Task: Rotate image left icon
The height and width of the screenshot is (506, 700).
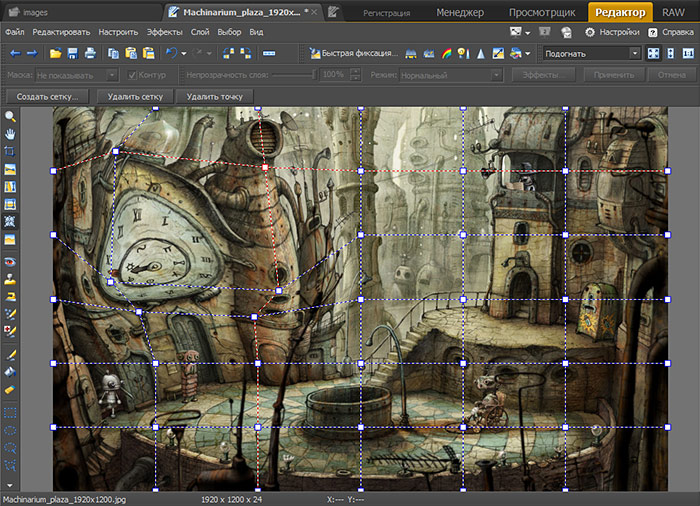Action: click(228, 54)
